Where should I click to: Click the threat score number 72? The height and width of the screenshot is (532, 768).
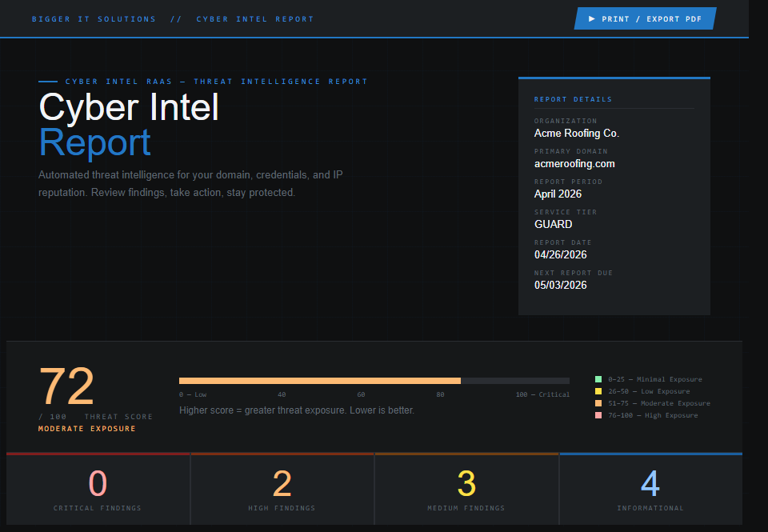pyautogui.click(x=66, y=387)
